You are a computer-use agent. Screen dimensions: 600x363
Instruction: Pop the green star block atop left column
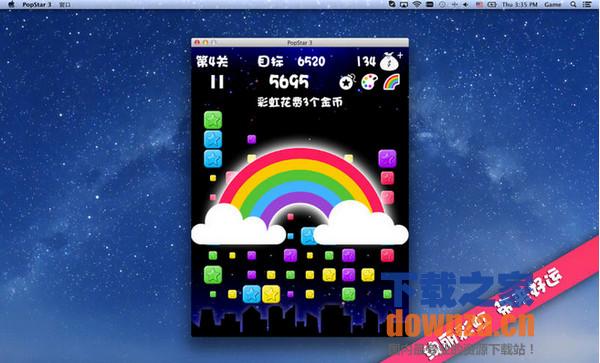(213, 120)
